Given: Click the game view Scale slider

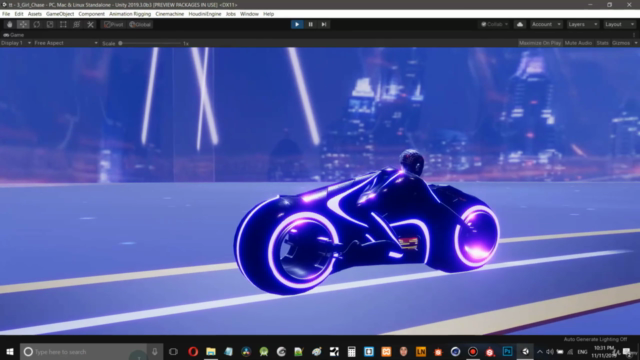Looking at the screenshot, I should [150, 43].
